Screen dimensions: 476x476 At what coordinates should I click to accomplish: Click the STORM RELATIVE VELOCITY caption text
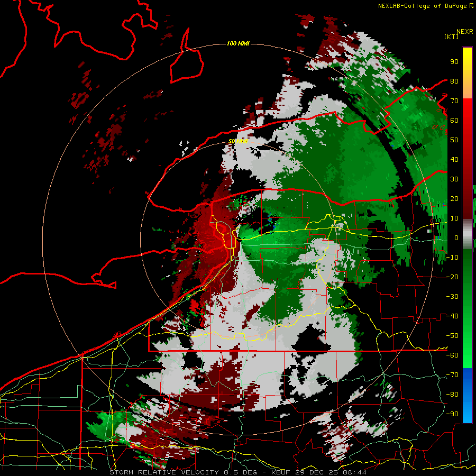(164, 472)
